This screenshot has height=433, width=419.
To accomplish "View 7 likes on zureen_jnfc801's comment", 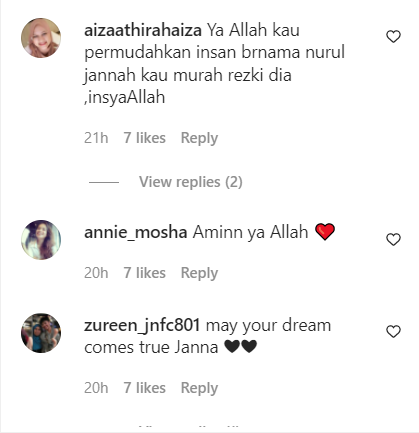I will pos(145,388).
